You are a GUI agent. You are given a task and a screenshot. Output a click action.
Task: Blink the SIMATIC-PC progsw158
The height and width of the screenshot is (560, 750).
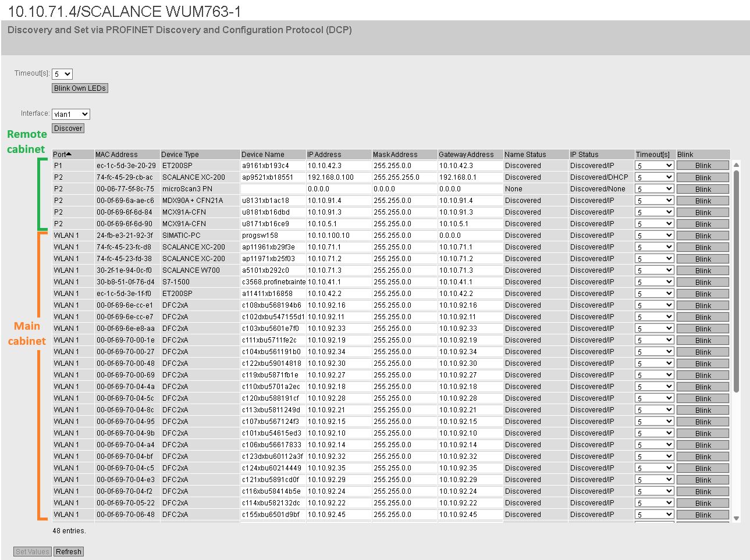click(703, 236)
